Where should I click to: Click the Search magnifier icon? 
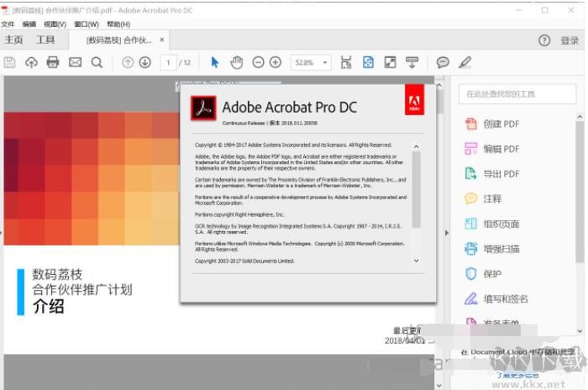tap(97, 62)
